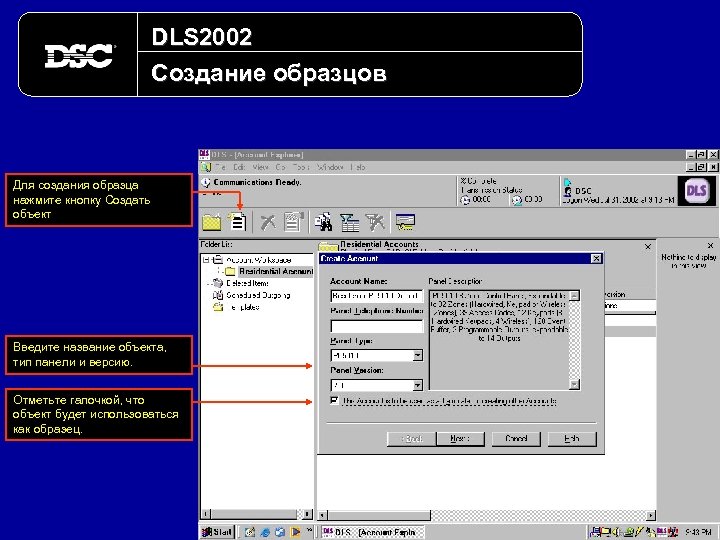Open the Panel Type dropdown
Image resolution: width=720 pixels, height=540 pixels.
point(417,355)
